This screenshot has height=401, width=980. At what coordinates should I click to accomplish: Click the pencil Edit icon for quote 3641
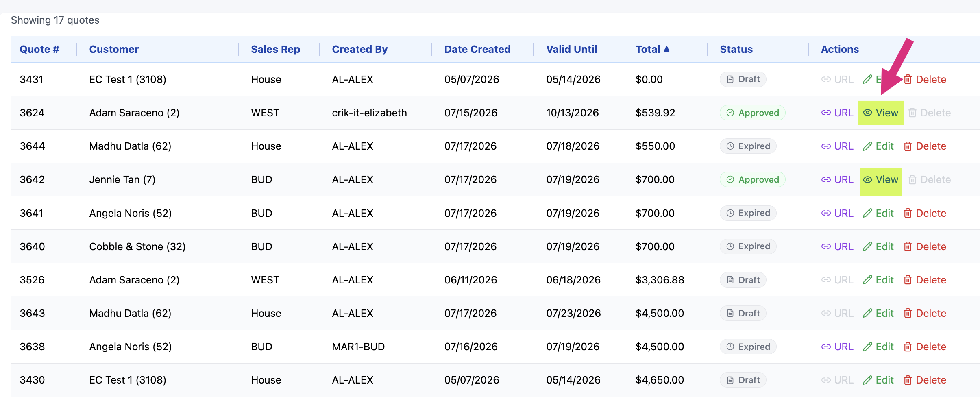tap(878, 213)
